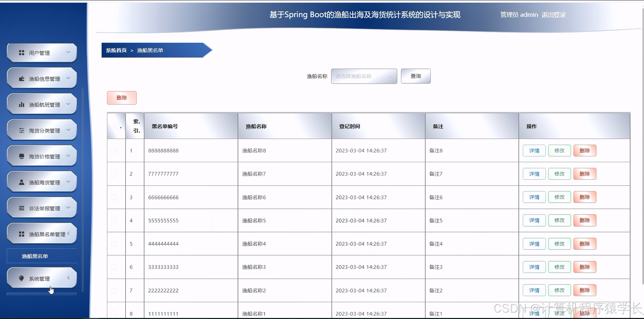
Task: Check the box for row 5555555555
Action: 113,221
